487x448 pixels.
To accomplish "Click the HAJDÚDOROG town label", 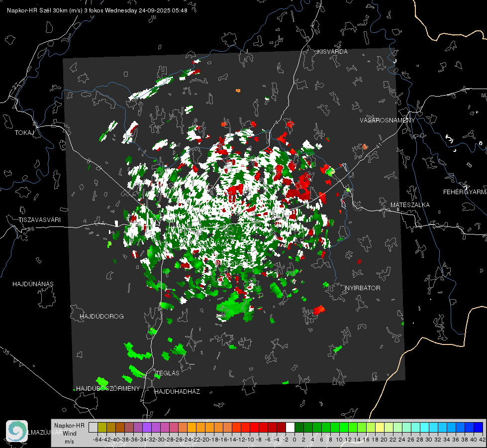I will [x=101, y=317].
